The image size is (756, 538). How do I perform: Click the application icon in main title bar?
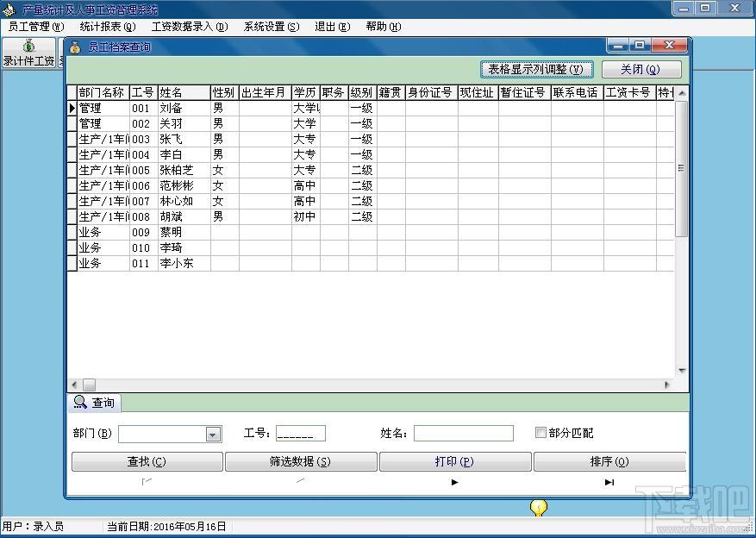click(9, 9)
